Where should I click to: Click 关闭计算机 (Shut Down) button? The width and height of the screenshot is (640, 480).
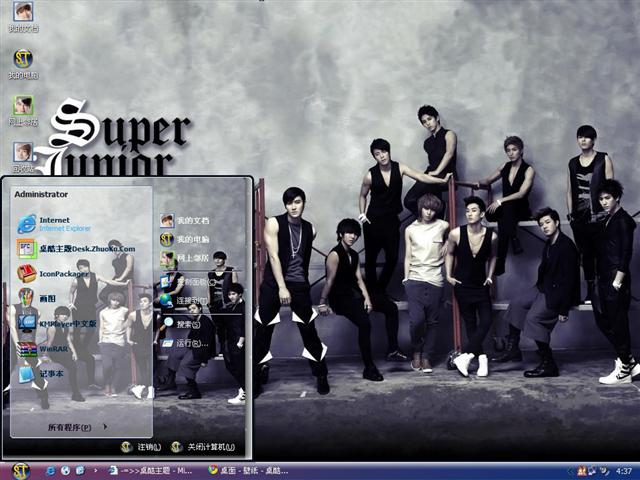point(203,447)
